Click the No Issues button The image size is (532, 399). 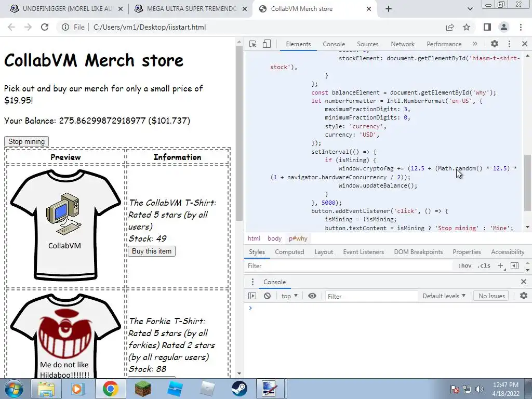491,296
